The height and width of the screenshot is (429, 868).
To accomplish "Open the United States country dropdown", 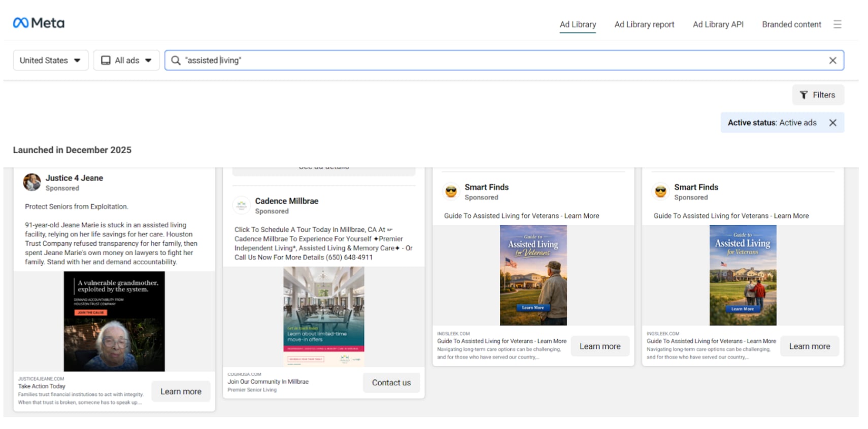I will pos(51,60).
